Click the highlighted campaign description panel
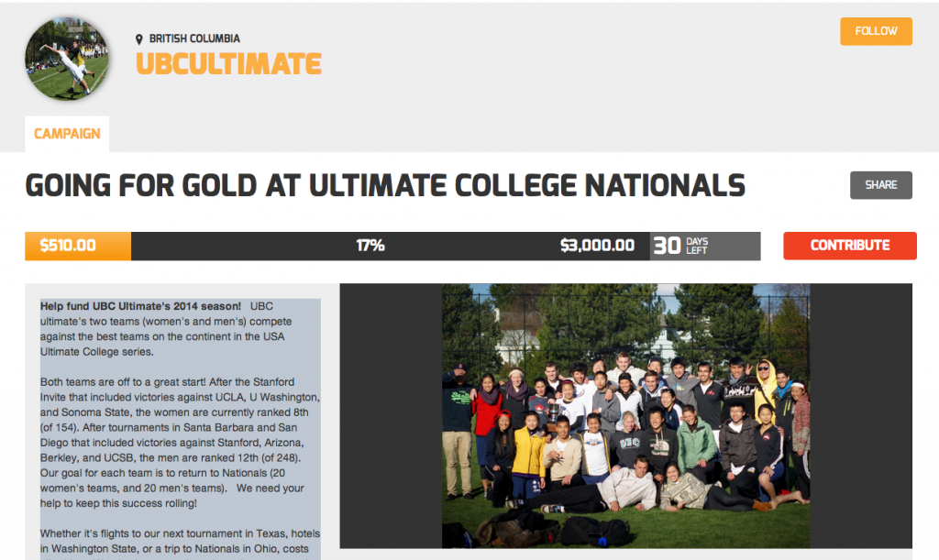 181,429
